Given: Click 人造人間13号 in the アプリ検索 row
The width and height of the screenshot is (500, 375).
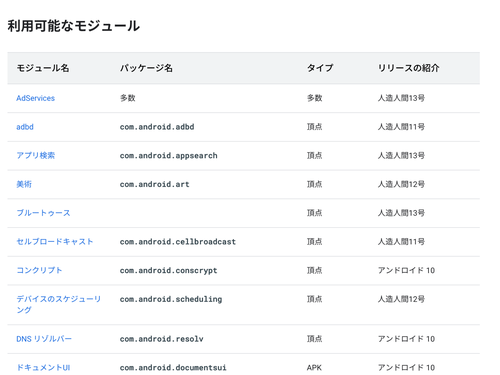Looking at the screenshot, I should coord(401,155).
